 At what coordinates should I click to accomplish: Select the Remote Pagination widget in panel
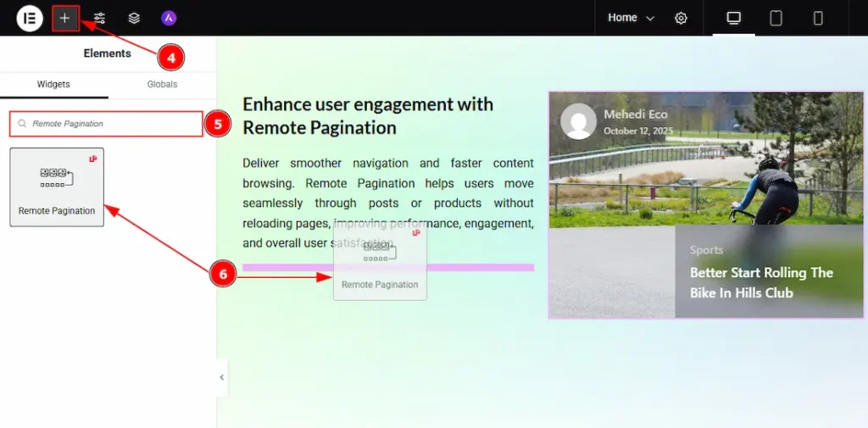[x=57, y=187]
